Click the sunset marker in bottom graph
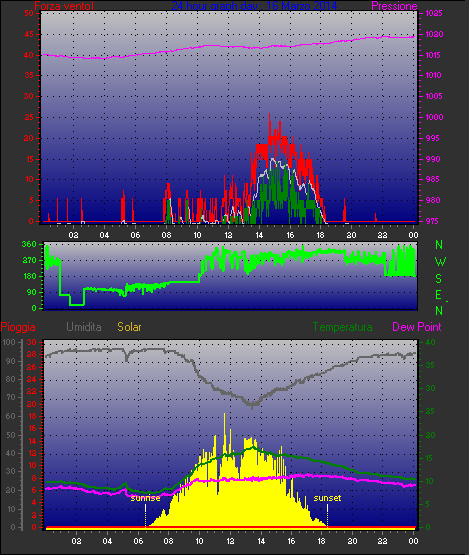469x555 pixels. pyautogui.click(x=327, y=498)
